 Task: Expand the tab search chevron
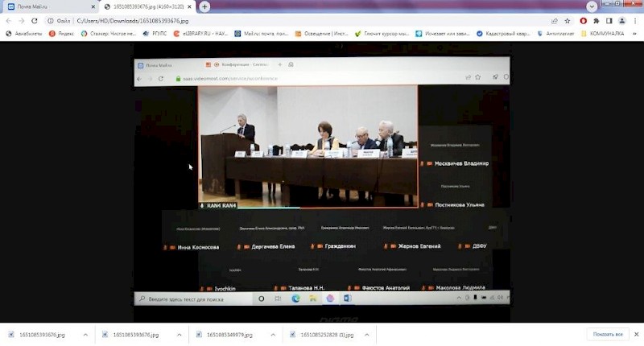point(592,6)
